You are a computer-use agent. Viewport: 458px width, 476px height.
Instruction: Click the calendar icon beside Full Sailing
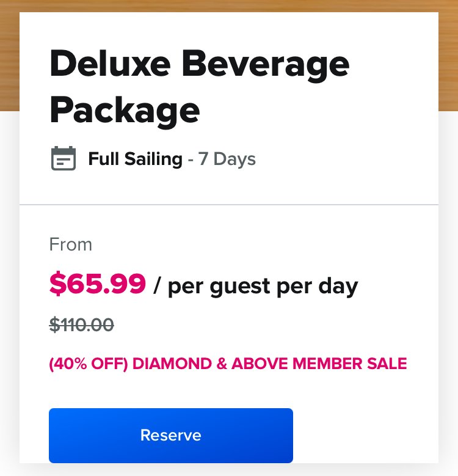(x=64, y=158)
